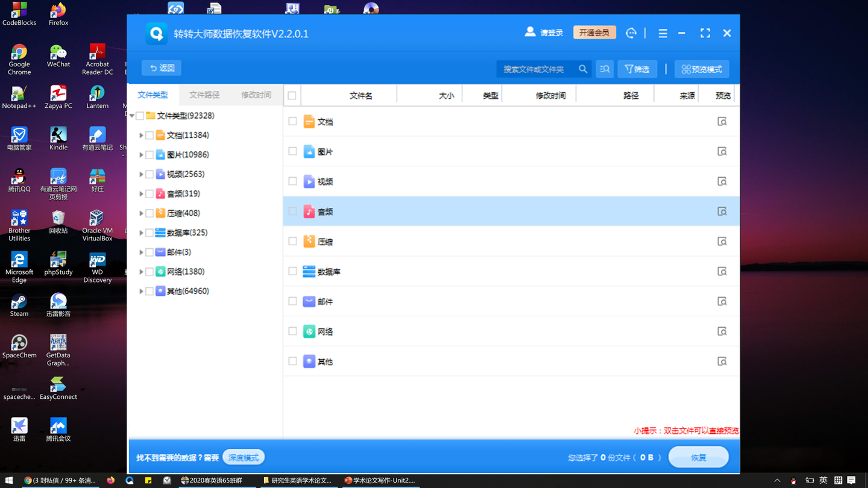This screenshot has width=868, height=488.
Task: Check the 压缩 row checkbox in file list
Action: tap(292, 241)
